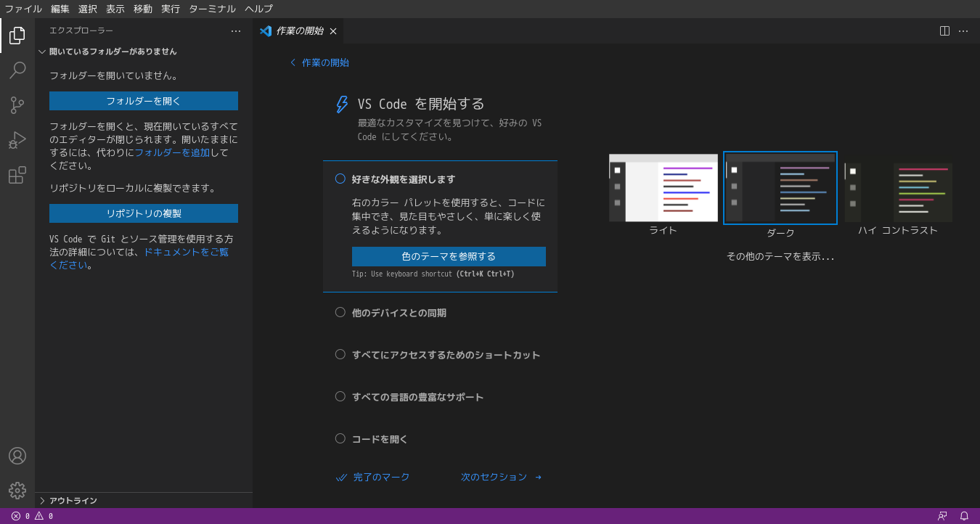The height and width of the screenshot is (524, 980).
Task: Open the Accounts icon in activity bar
Action: point(17,456)
